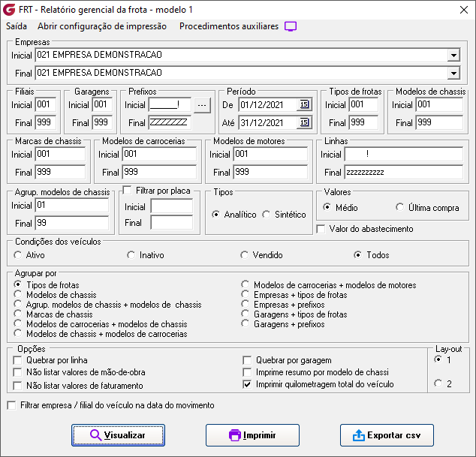Enable Filtrar por placa checkbox

[127, 191]
